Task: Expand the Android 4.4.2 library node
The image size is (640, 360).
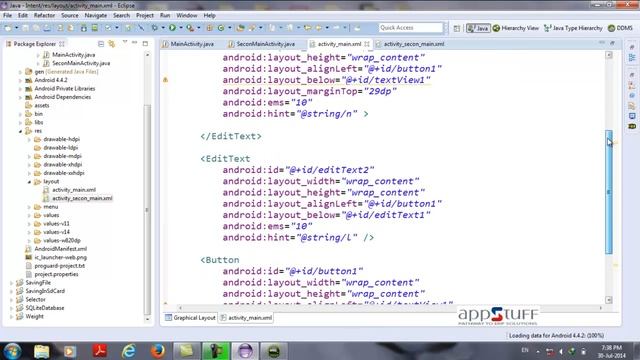Action: click(x=20, y=80)
